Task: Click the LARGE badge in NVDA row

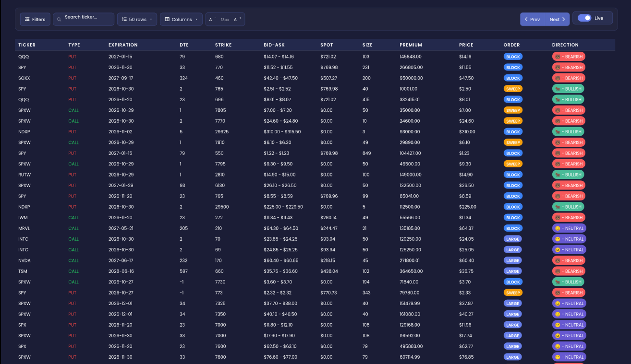Action: point(513,260)
